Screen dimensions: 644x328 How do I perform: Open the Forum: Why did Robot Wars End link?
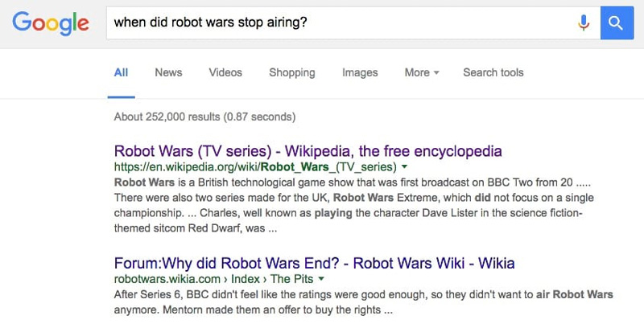[x=314, y=263]
